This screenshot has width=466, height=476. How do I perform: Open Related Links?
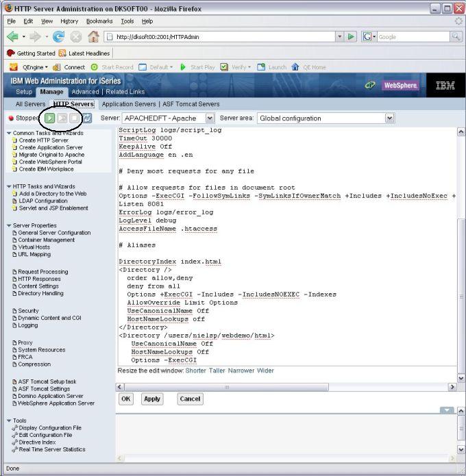[125, 92]
